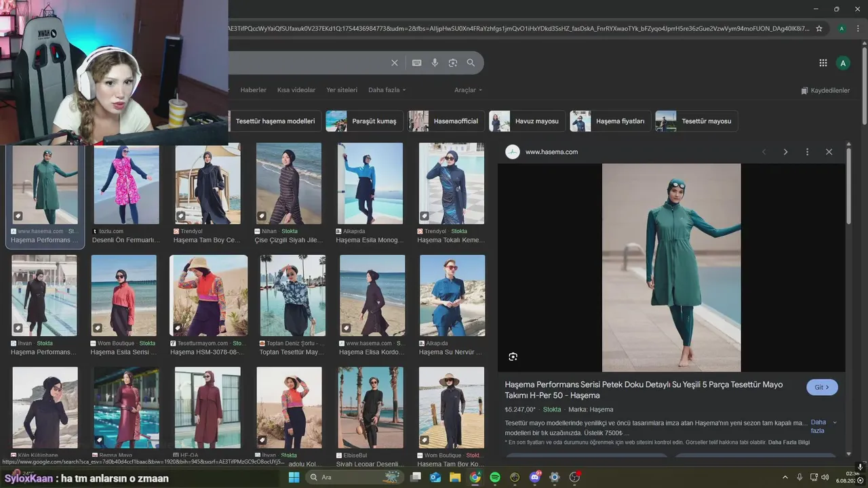Click the Daha Fazla Bilgi link
The width and height of the screenshot is (868, 488).
[789, 443]
